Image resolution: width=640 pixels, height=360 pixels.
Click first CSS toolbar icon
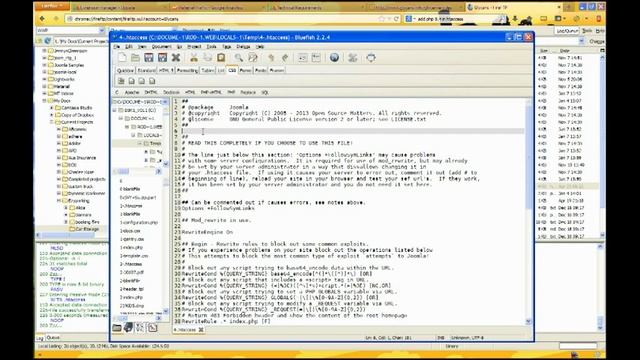click(121, 81)
